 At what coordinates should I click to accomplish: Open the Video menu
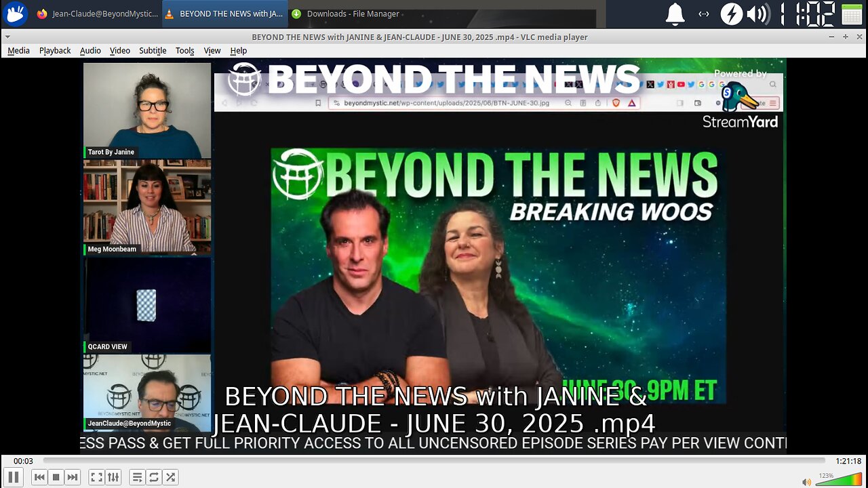point(120,51)
